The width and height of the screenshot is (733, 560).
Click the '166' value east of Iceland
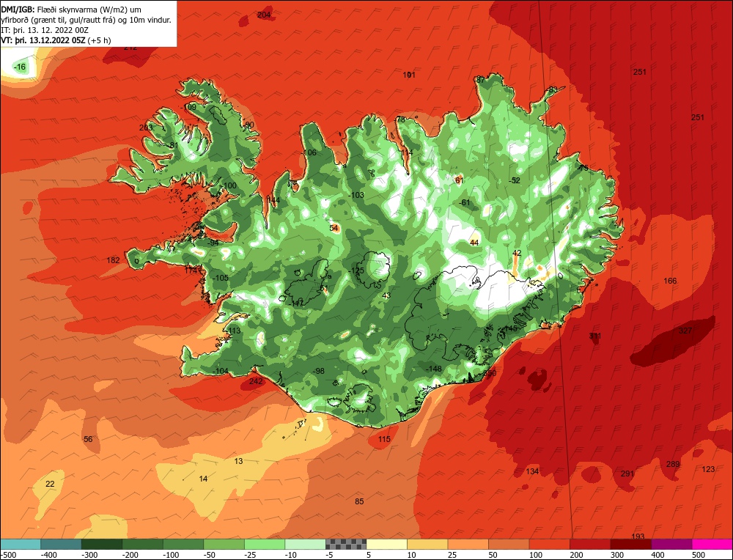[671, 281]
